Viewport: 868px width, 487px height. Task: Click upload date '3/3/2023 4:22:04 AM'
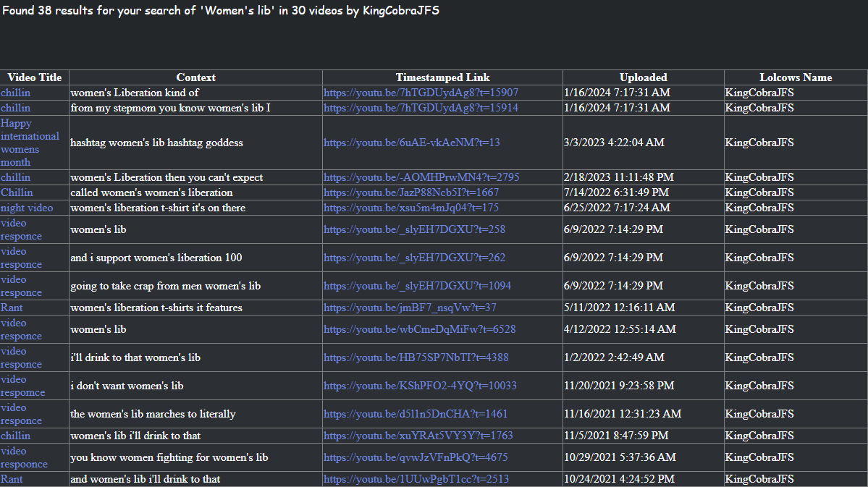coord(614,143)
